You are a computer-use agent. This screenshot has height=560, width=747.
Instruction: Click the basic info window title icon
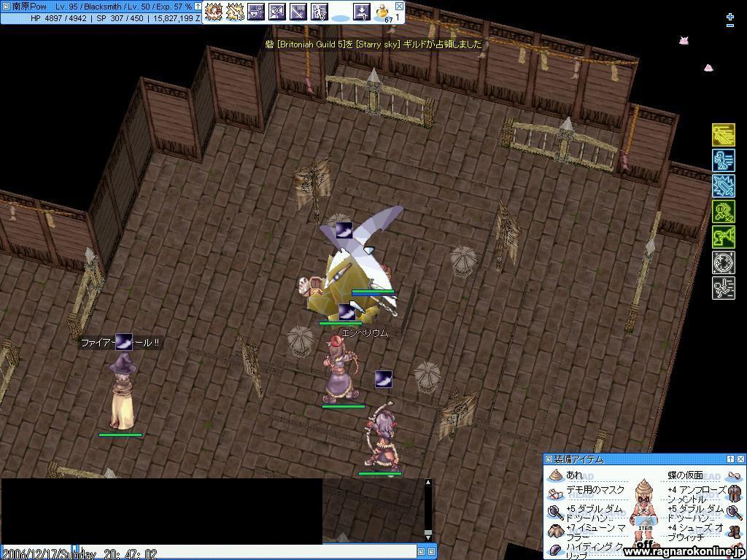6,6
